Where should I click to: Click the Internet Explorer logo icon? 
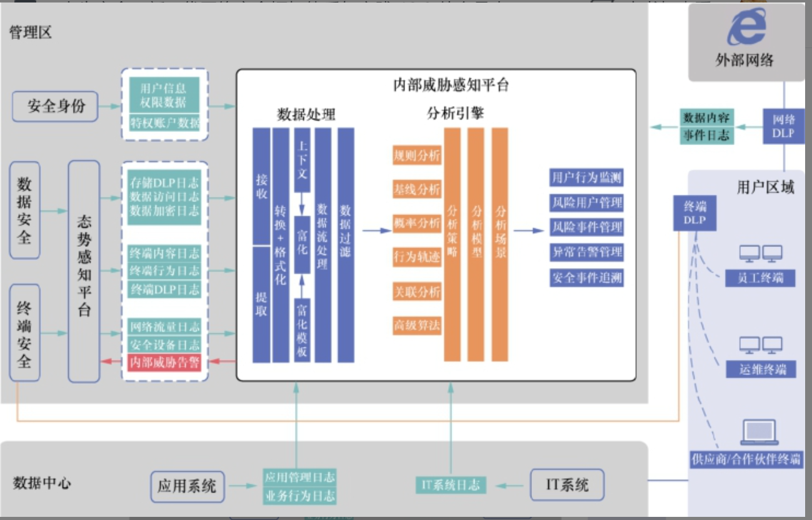(746, 28)
